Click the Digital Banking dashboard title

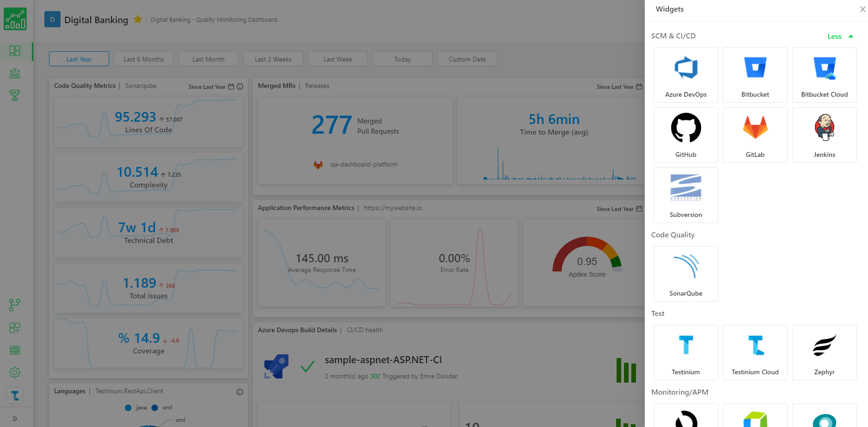pyautogui.click(x=96, y=20)
